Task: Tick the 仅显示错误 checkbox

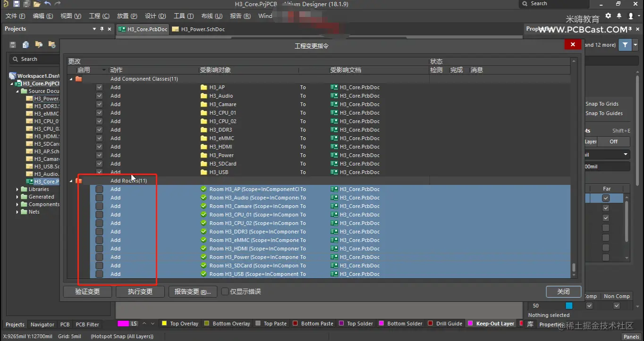Action: point(225,291)
